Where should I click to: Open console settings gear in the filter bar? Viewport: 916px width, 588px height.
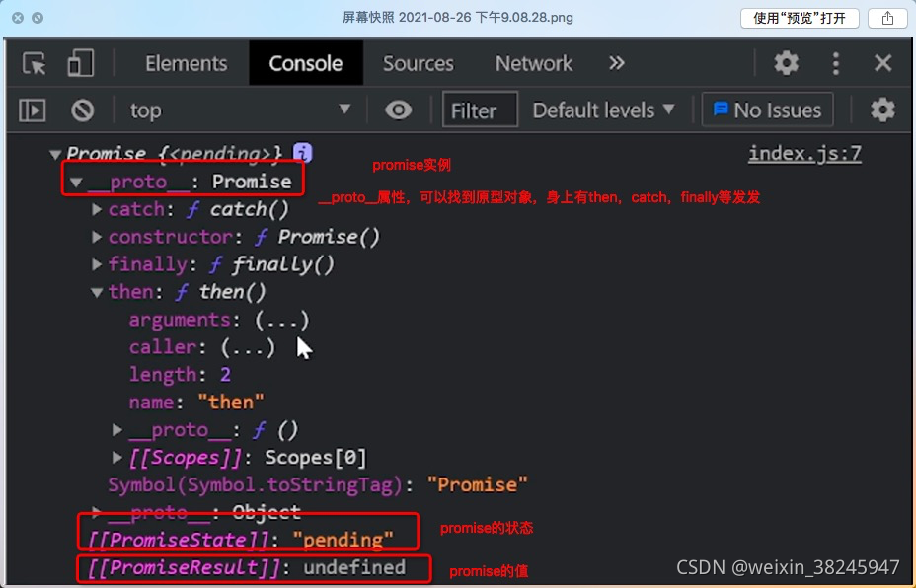(x=882, y=110)
